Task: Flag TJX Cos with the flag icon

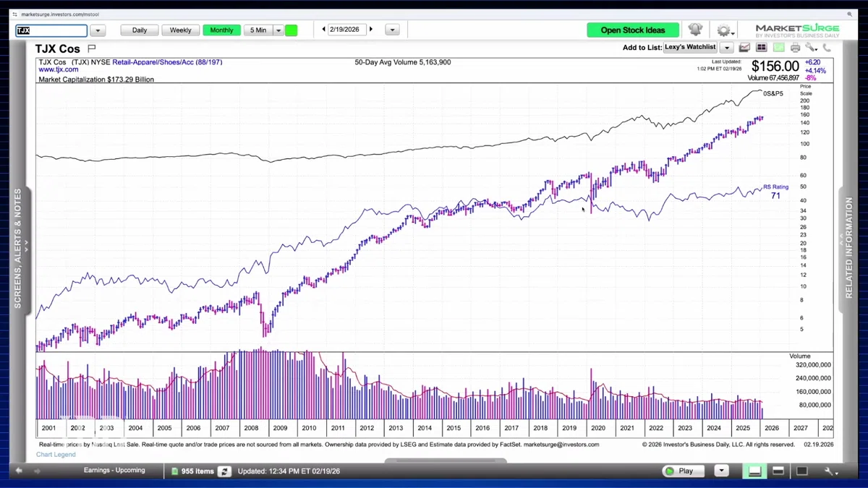Action: 91,48
